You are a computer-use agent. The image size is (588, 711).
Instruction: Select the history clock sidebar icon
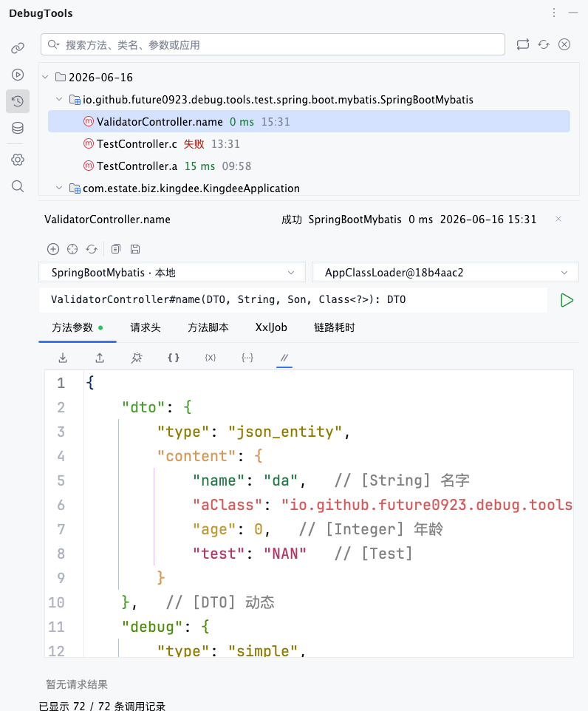(x=18, y=101)
